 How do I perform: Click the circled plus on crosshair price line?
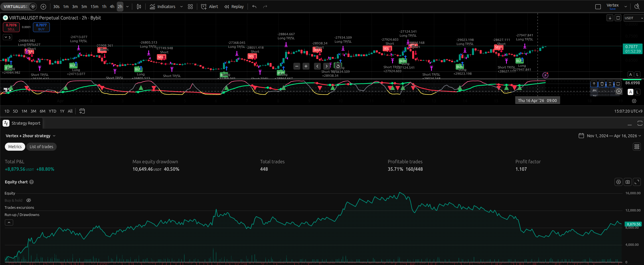[619, 91]
